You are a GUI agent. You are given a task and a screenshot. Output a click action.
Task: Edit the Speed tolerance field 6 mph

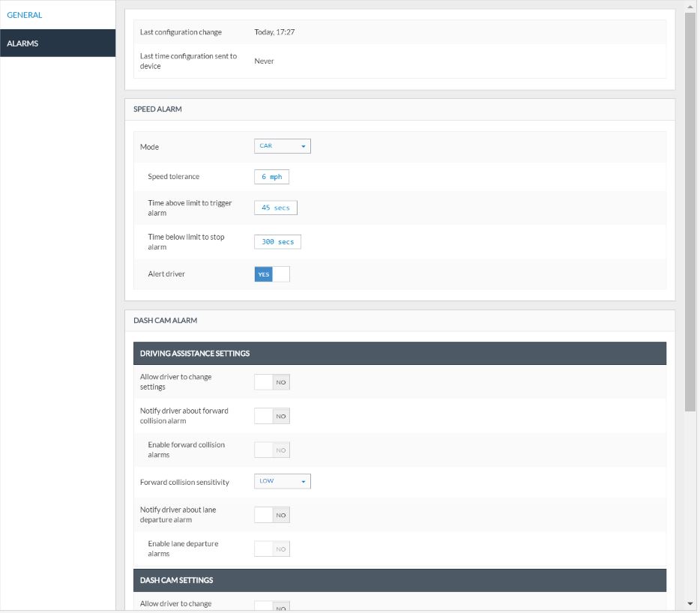click(271, 177)
